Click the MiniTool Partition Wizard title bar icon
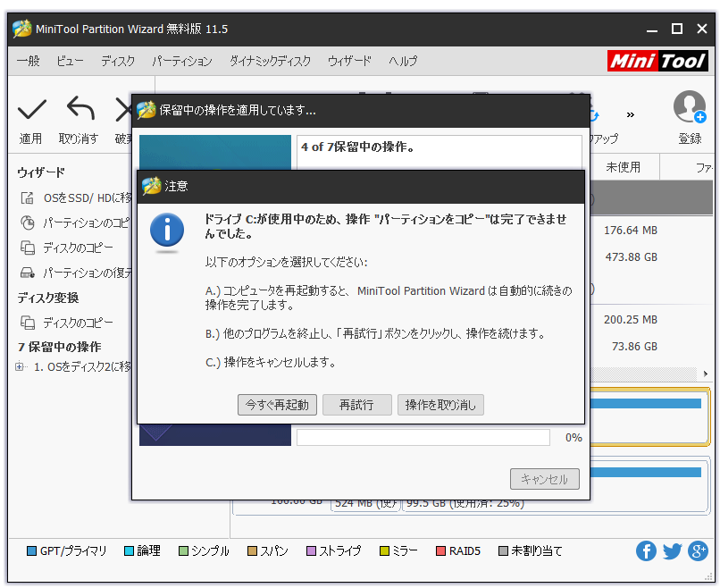This screenshot has width=720, height=588. tap(22, 29)
